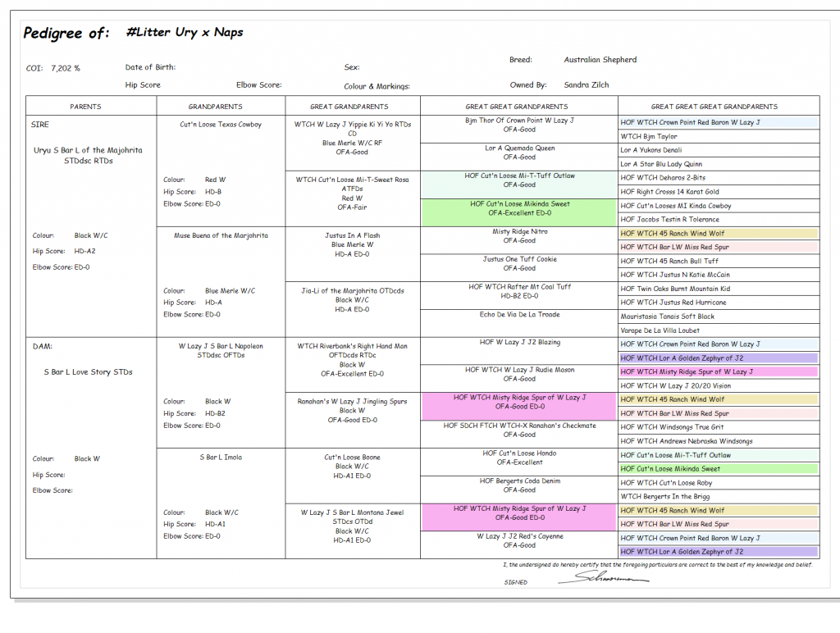Click WTCH Riverbank's Right Hand Man
Image resolution: width=840 pixels, height=633 pixels.
[x=352, y=346]
